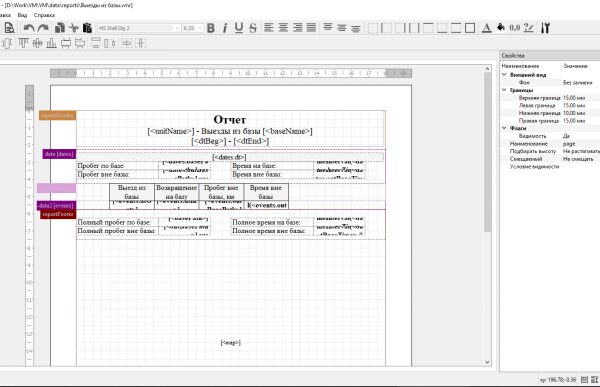Align text to the right

297,28
